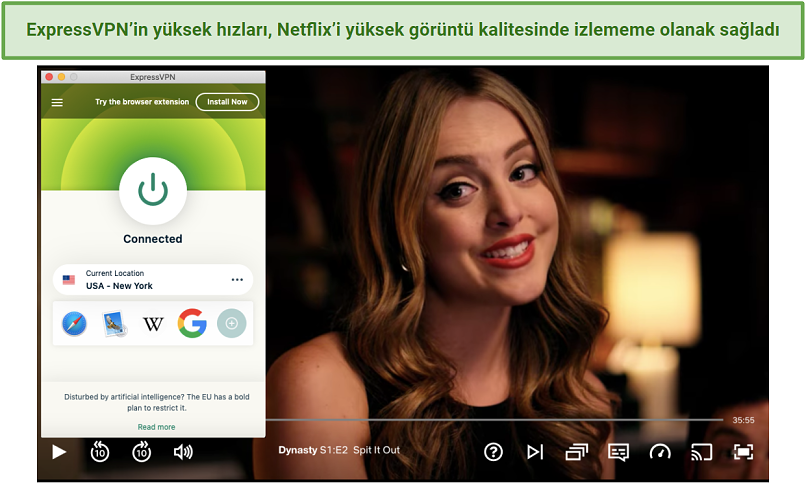The width and height of the screenshot is (806, 483).
Task: Mute the video volume
Action: [183, 452]
